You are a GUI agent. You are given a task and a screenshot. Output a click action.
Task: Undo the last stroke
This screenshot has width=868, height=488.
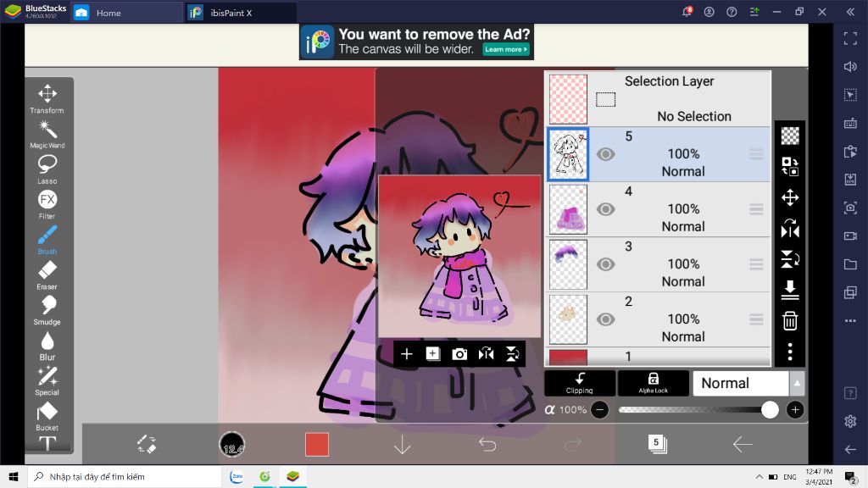[487, 444]
